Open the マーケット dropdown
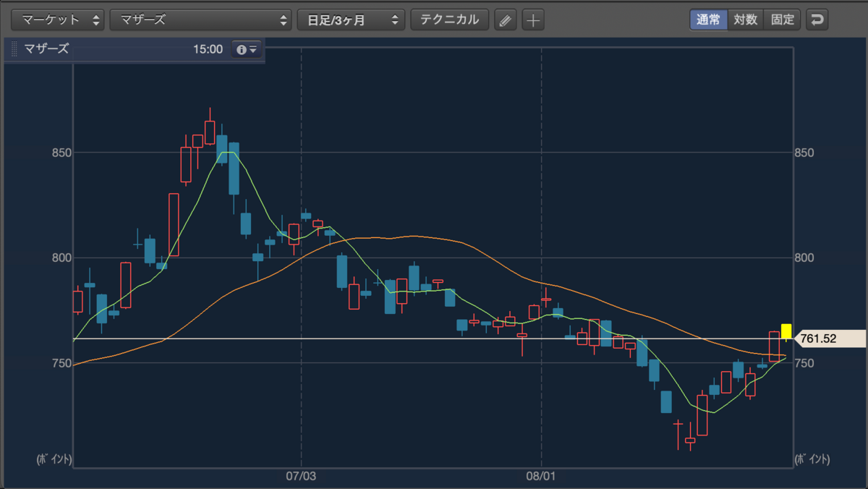The width and height of the screenshot is (868, 489). pos(59,20)
